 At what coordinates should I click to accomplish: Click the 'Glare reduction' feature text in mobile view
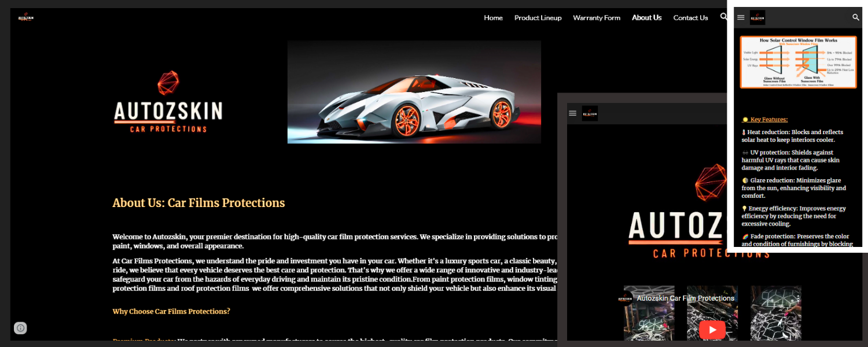[794, 188]
